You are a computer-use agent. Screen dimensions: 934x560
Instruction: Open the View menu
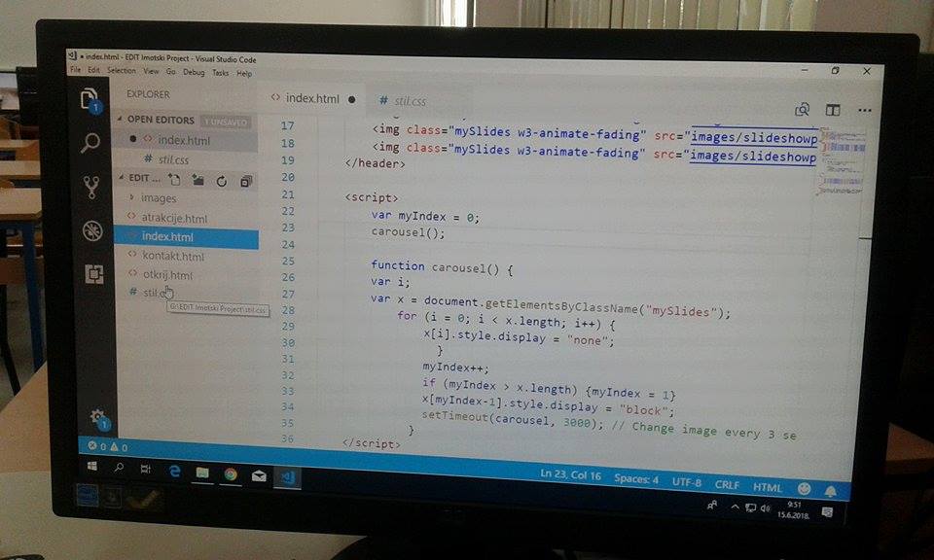(x=151, y=71)
